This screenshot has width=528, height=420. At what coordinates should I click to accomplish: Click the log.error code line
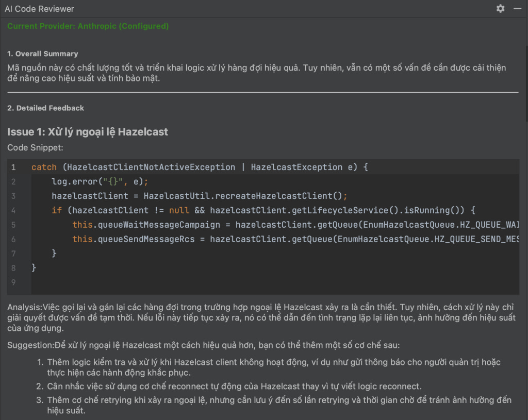coord(100,182)
